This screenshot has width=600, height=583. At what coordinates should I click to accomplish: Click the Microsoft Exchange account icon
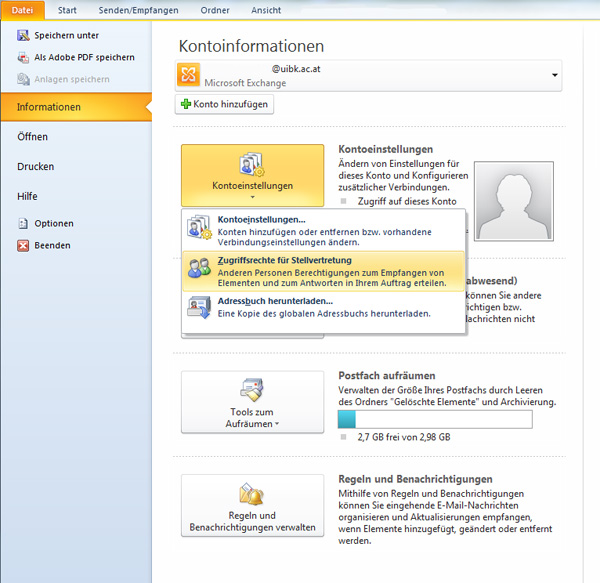tap(188, 75)
